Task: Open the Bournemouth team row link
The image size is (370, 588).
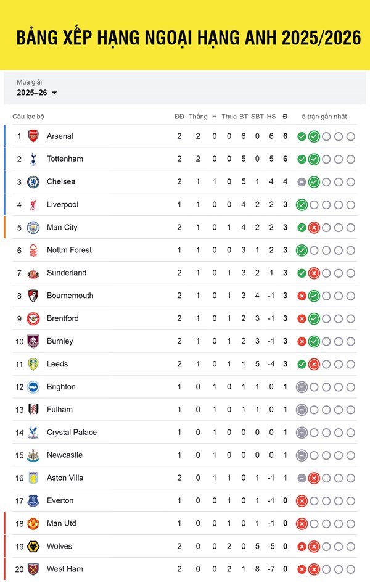Action: (70, 296)
